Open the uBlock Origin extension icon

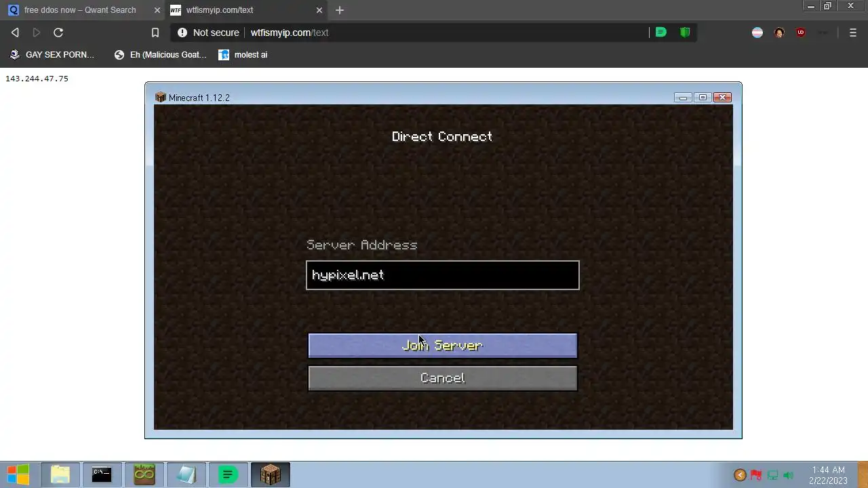click(801, 33)
